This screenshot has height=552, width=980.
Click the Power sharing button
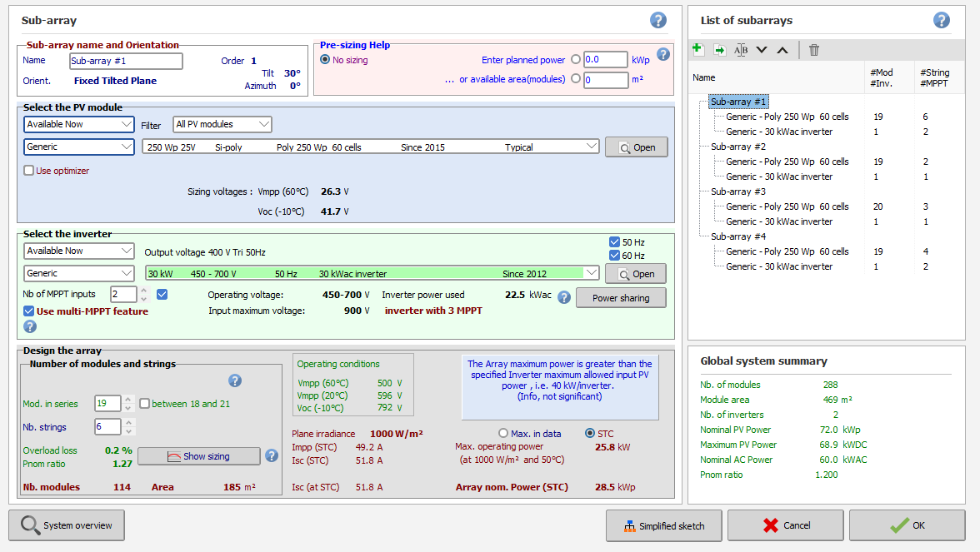click(x=621, y=298)
